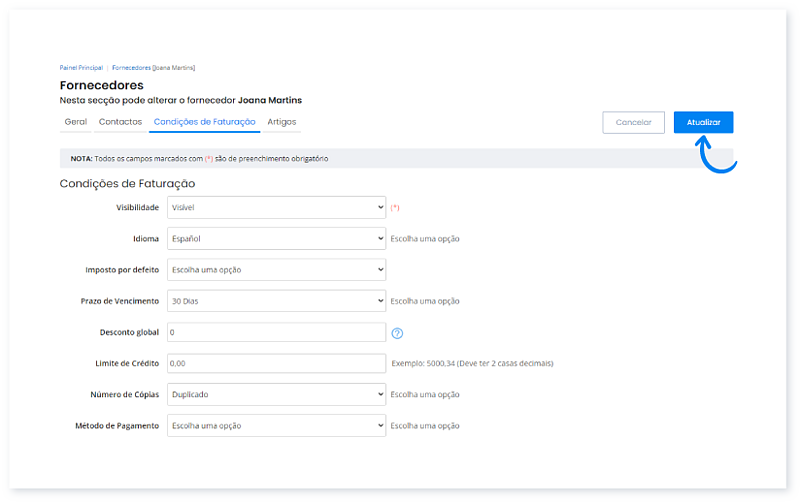Open the Imposto por defeito dropdown
The image size is (800, 502).
click(x=276, y=270)
